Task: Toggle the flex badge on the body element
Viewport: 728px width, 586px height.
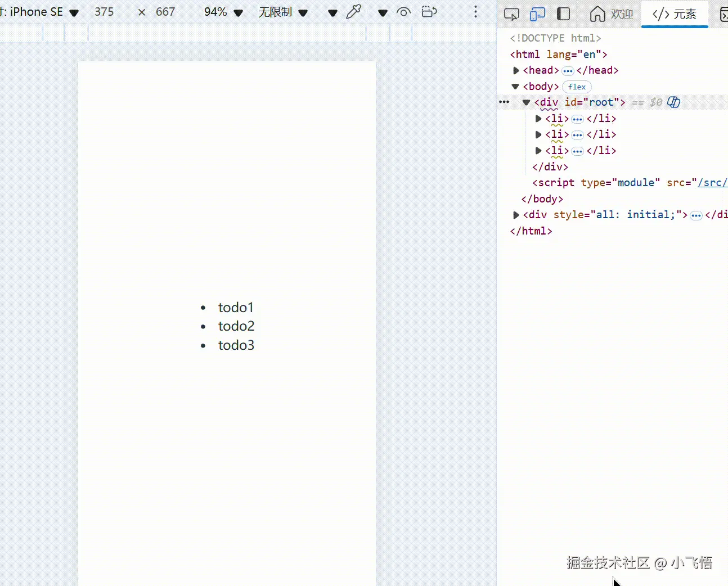Action: click(577, 87)
